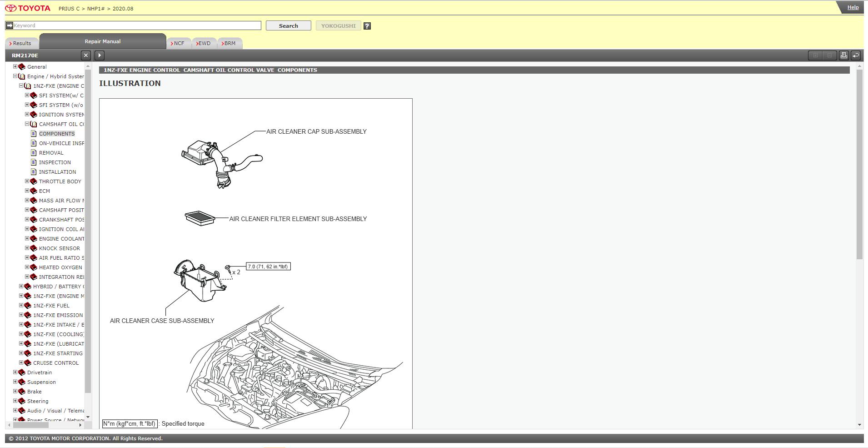Click the Steering book icon

point(21,401)
